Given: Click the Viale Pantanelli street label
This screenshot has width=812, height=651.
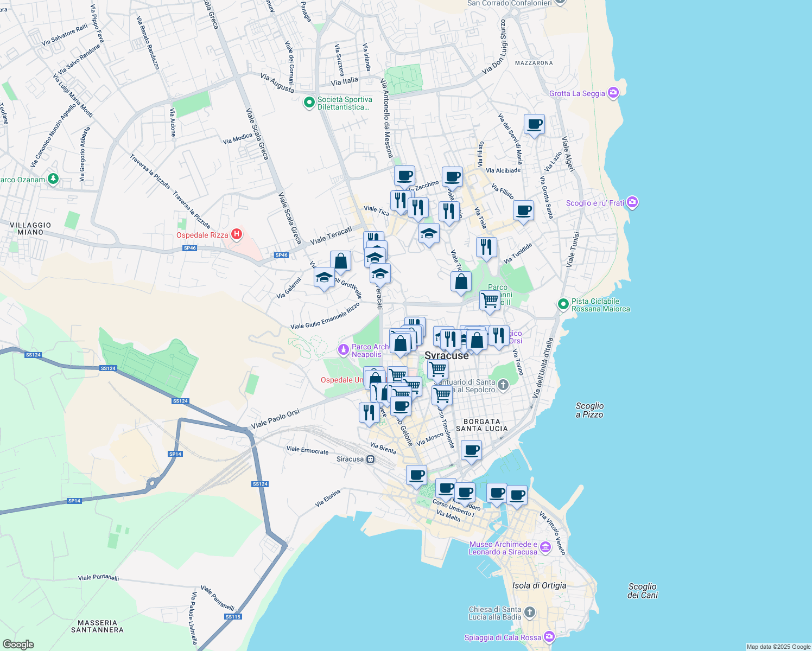Looking at the screenshot, I should point(98,578).
